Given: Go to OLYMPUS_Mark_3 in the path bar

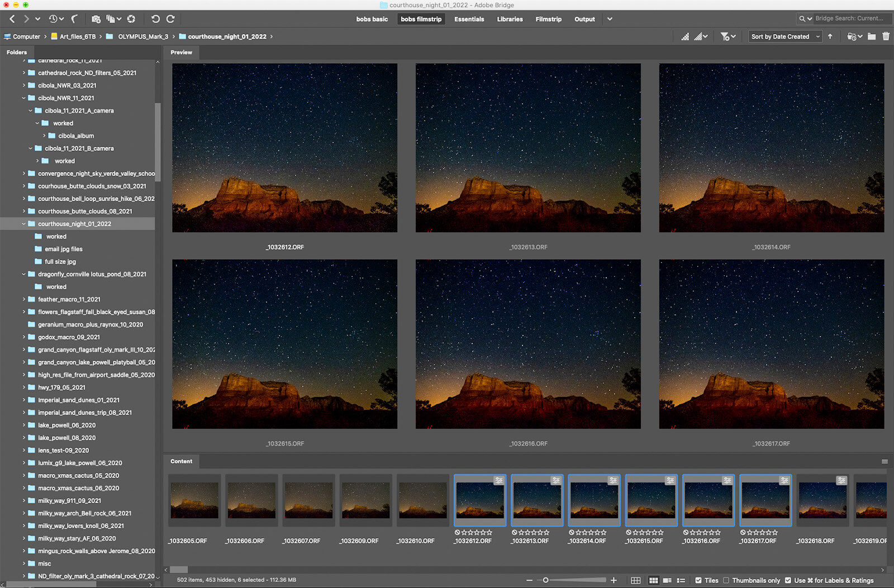Looking at the screenshot, I should point(142,37).
